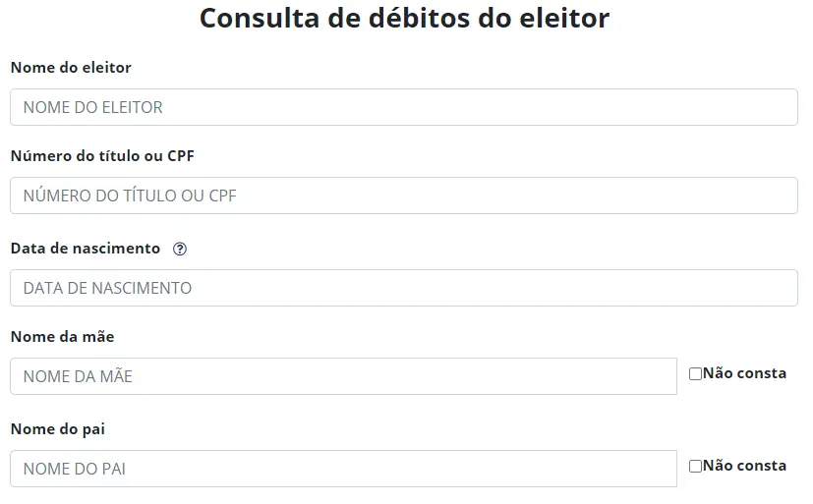Click the NOME DO PAI placeholder text

tap(75, 470)
